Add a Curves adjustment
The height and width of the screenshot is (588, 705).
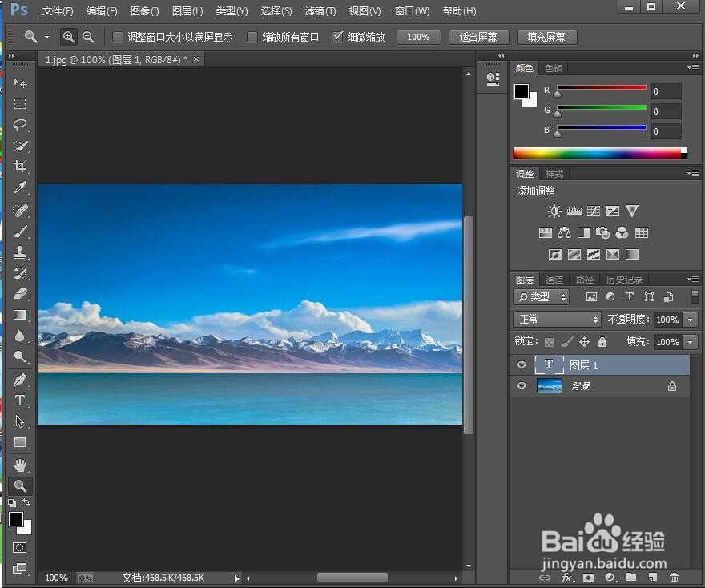pyautogui.click(x=594, y=211)
